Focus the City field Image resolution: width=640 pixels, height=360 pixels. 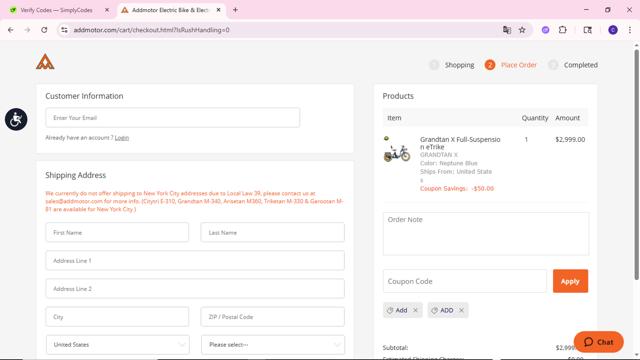[117, 317]
